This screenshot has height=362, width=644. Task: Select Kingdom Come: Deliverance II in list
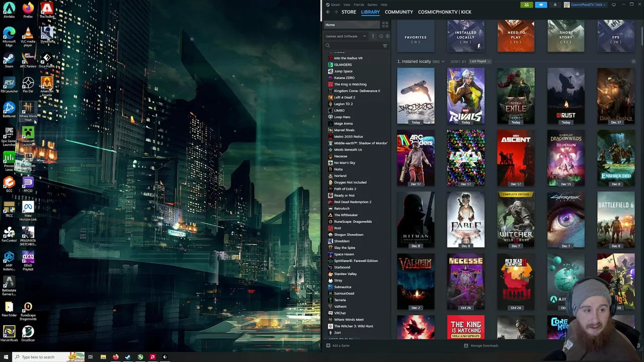(x=357, y=91)
